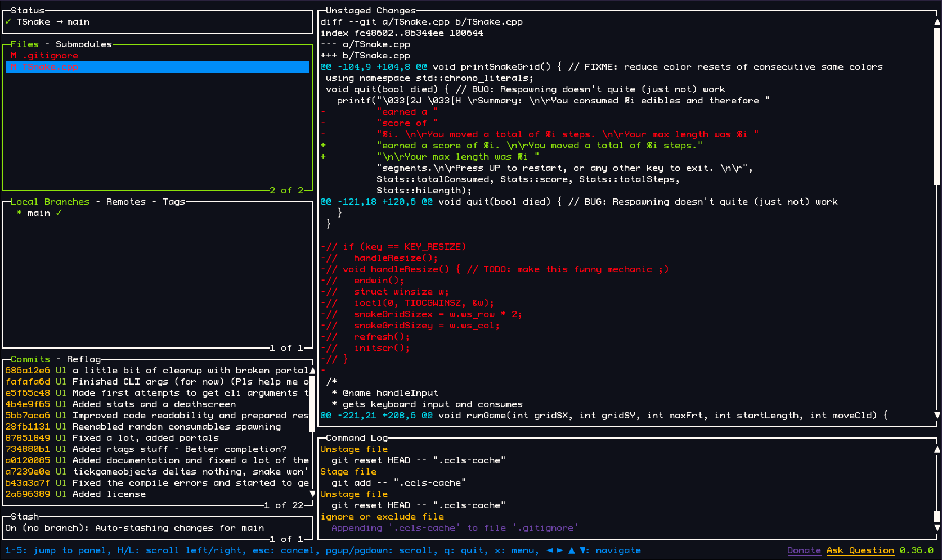The height and width of the screenshot is (560, 942).
Task: Click the diff --git a/TSnake.cpp header line
Action: (x=421, y=22)
